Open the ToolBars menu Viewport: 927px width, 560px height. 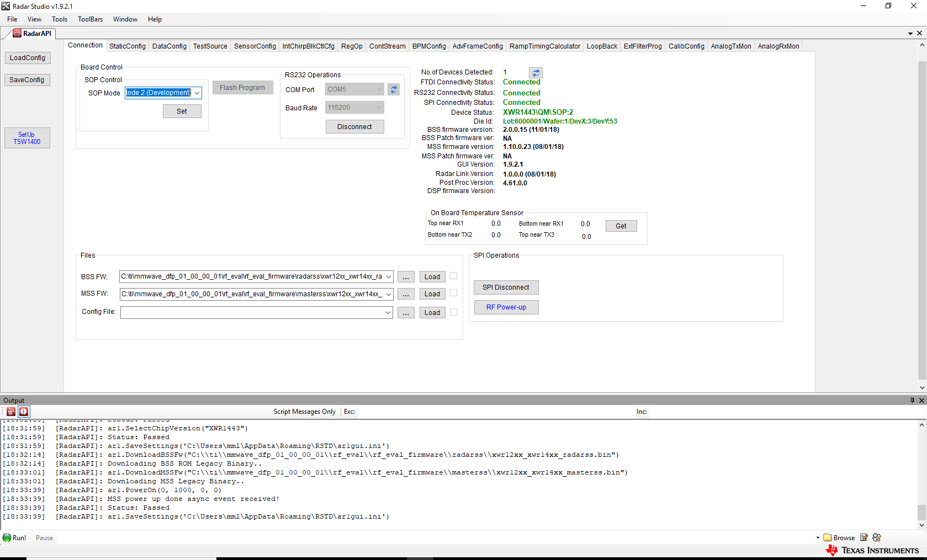point(90,19)
